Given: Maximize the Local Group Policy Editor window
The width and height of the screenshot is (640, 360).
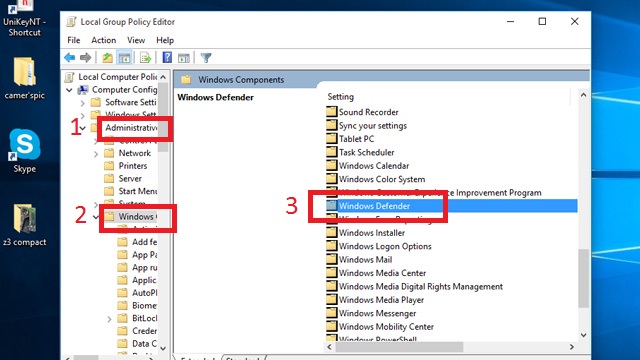Looking at the screenshot, I should [542, 21].
